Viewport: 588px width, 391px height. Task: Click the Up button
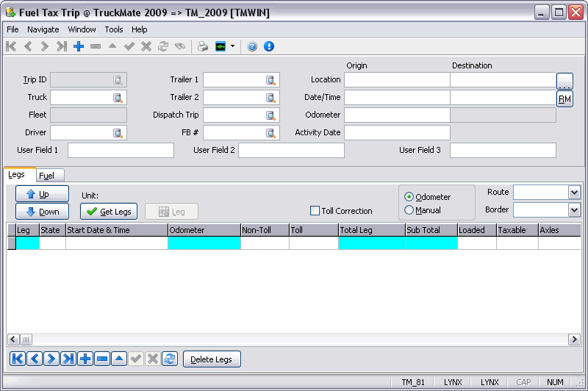pos(42,194)
